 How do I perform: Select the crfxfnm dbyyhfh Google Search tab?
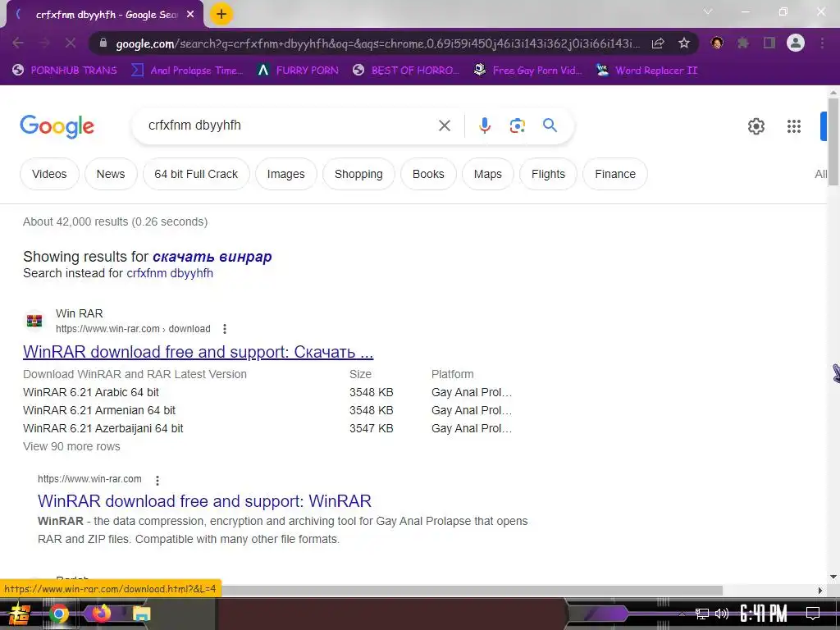(105, 15)
